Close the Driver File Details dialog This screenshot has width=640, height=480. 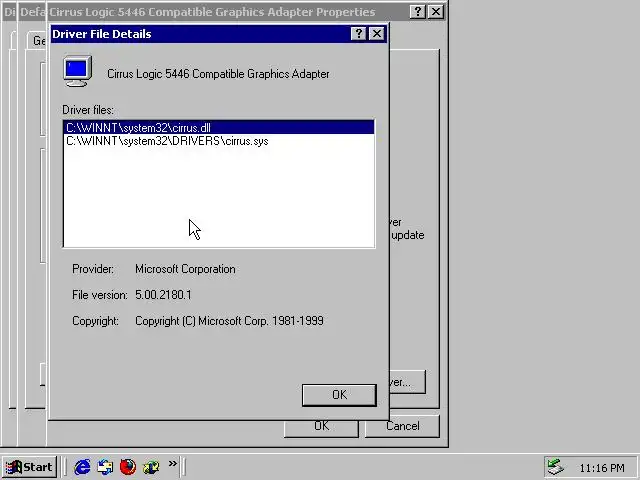click(x=376, y=34)
